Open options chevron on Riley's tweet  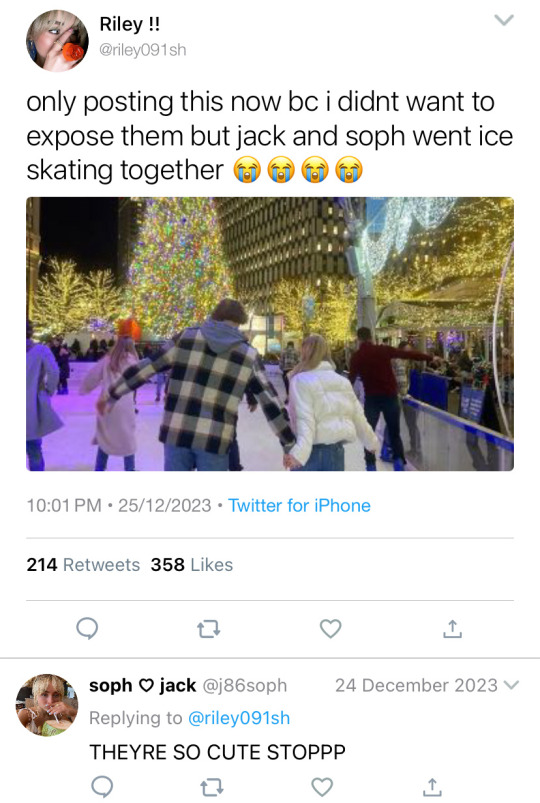504,20
